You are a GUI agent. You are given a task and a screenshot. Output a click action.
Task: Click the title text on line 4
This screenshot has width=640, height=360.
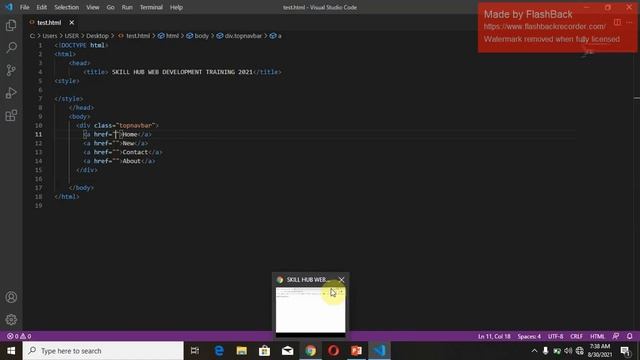182,72
